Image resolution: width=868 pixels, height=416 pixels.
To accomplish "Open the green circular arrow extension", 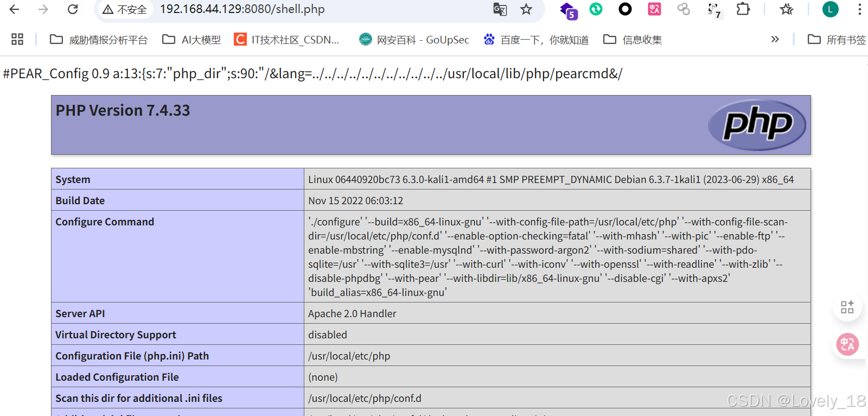I will tap(596, 9).
